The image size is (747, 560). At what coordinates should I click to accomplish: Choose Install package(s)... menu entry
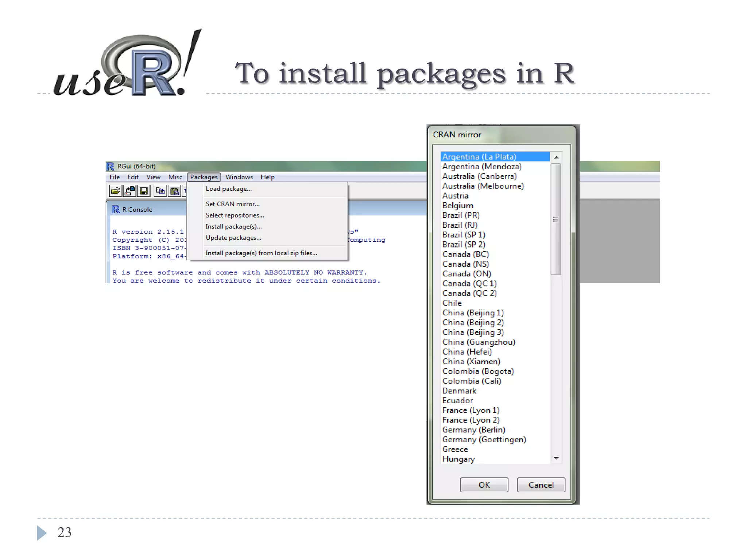[267, 226]
